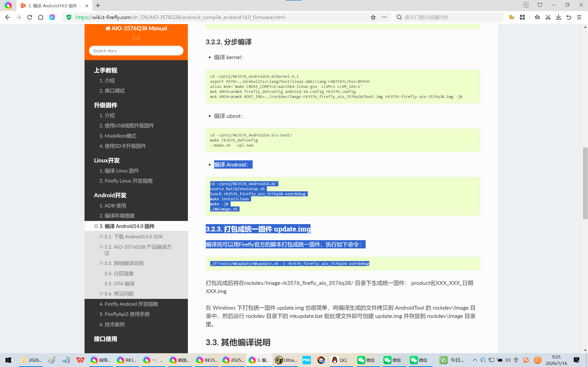
Task: Click the Search docs input field
Action: click(x=136, y=51)
